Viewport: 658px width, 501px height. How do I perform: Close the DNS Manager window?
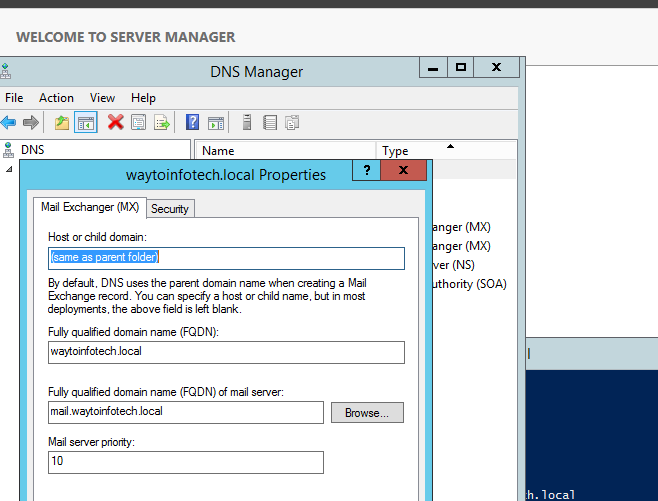[496, 68]
